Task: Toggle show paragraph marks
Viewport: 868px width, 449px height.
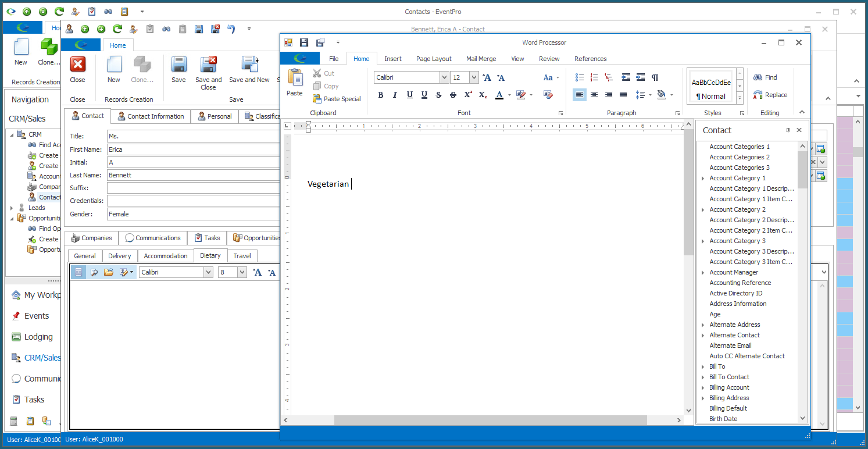Action: 655,77
